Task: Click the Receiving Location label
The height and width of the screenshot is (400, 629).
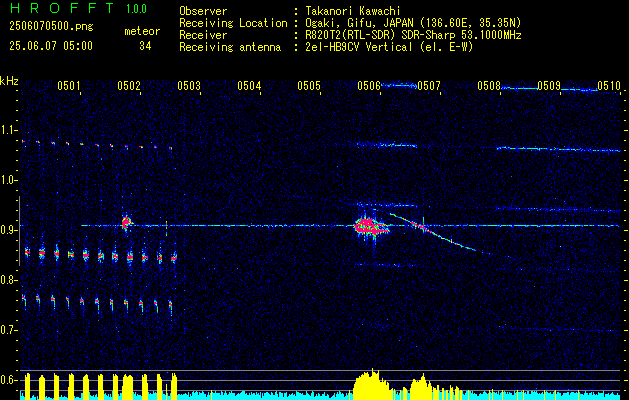Action: [x=233, y=23]
